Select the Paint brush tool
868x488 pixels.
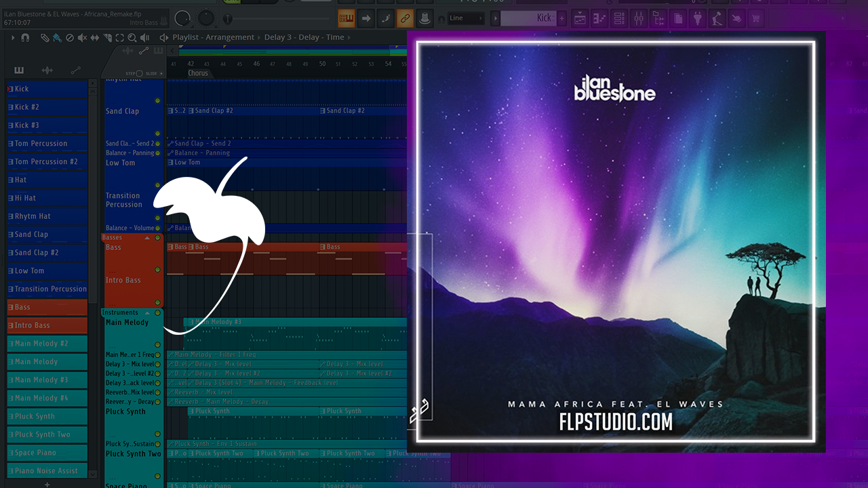pos(57,38)
